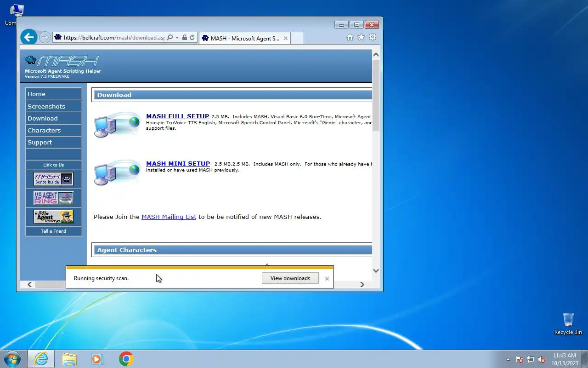Open File Explorer from taskbar
Viewport: 588px width, 368px height.
tap(69, 359)
